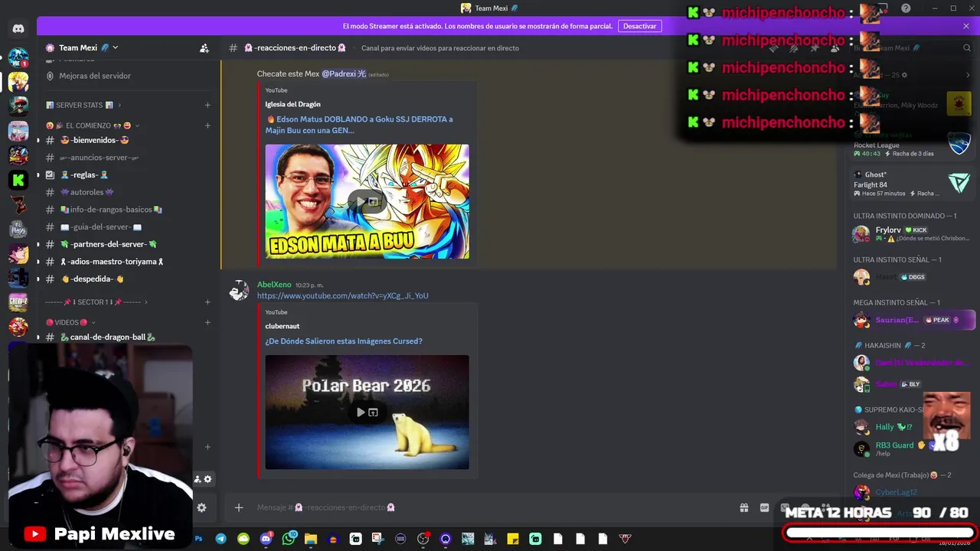Image resolution: width=980 pixels, height=551 pixels.
Task: Expand the SERVER STATS category
Action: (x=83, y=105)
